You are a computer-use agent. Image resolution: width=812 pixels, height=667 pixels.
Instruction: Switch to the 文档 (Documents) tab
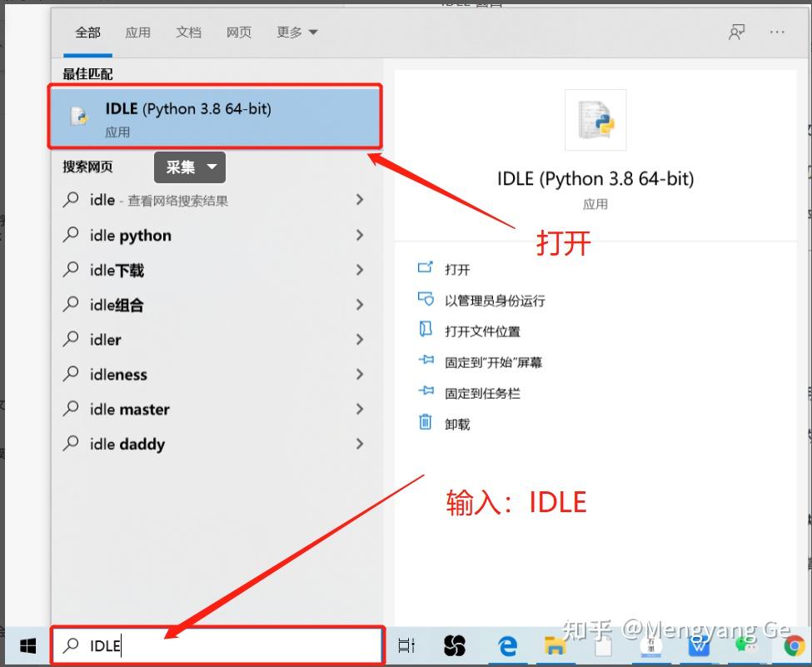point(188,32)
